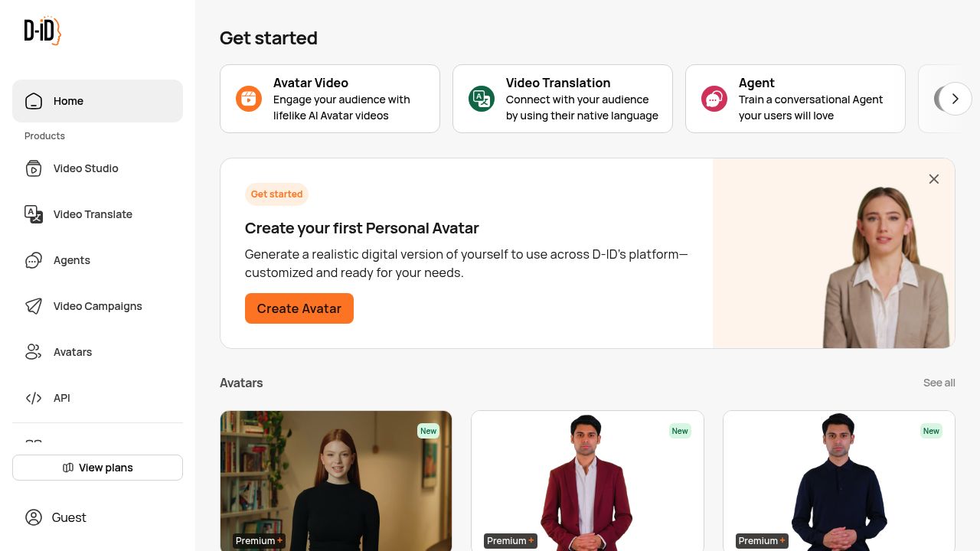
Task: Click the API code brackets icon
Action: [34, 398]
